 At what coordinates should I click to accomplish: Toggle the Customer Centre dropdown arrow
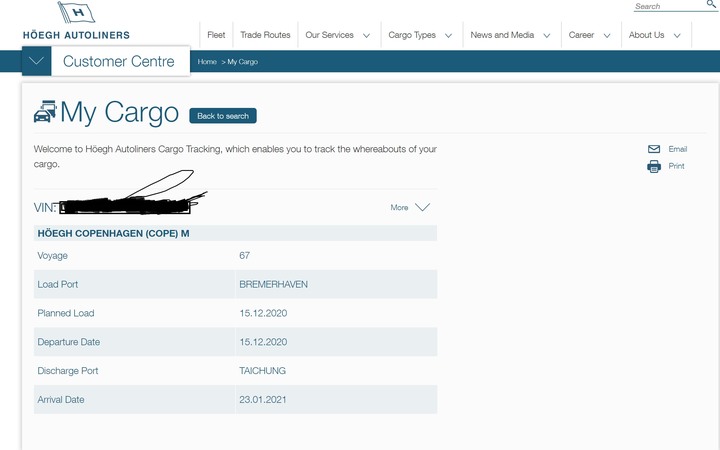[x=36, y=61]
